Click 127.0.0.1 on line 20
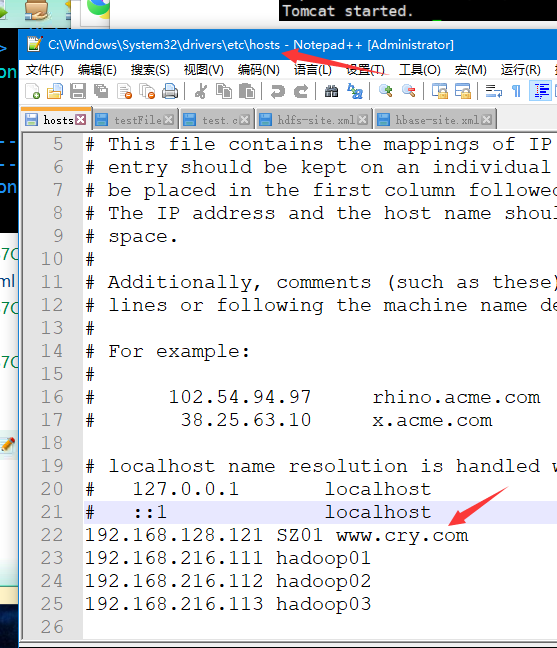This screenshot has width=557, height=648. 186,489
